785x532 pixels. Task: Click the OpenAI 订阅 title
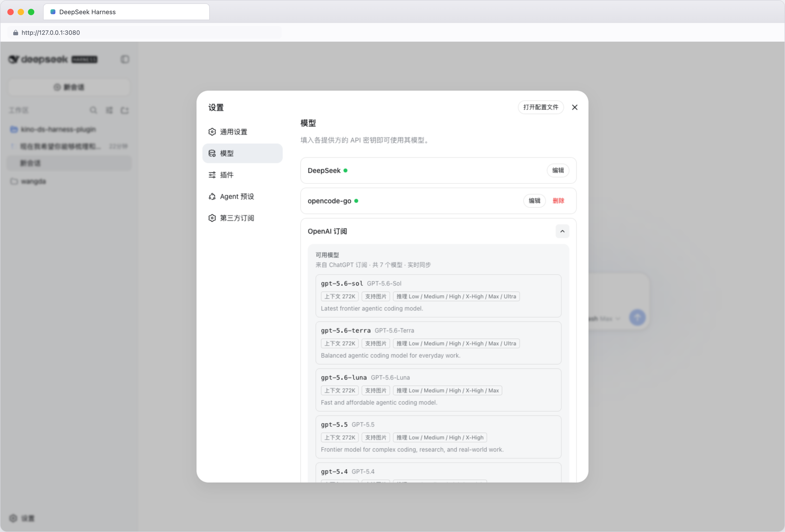coord(327,231)
